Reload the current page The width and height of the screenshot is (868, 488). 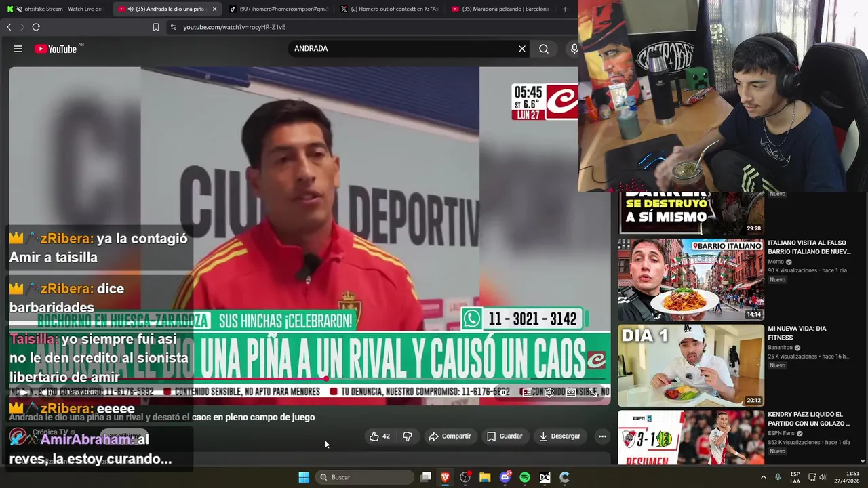pyautogui.click(x=36, y=27)
